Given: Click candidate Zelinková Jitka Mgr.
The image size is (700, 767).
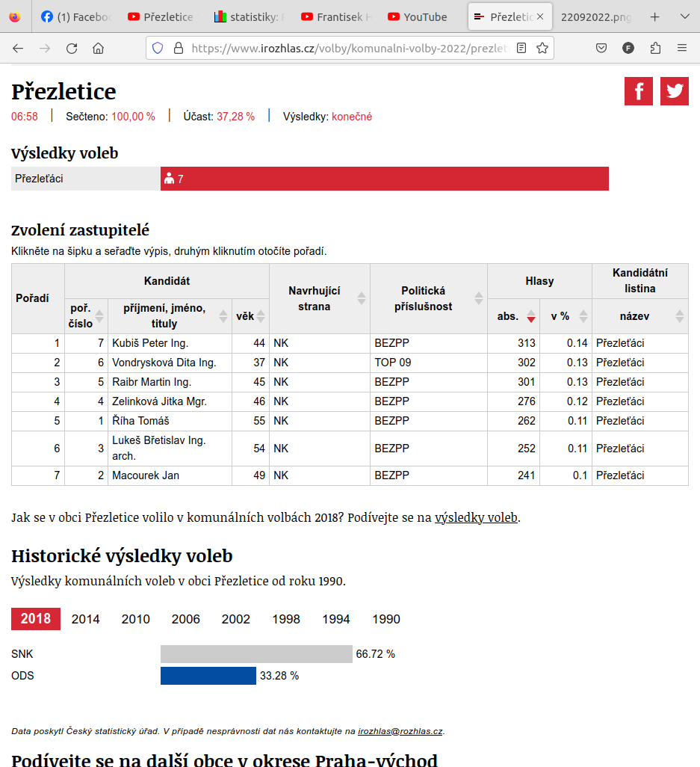Looking at the screenshot, I should coord(159,401).
